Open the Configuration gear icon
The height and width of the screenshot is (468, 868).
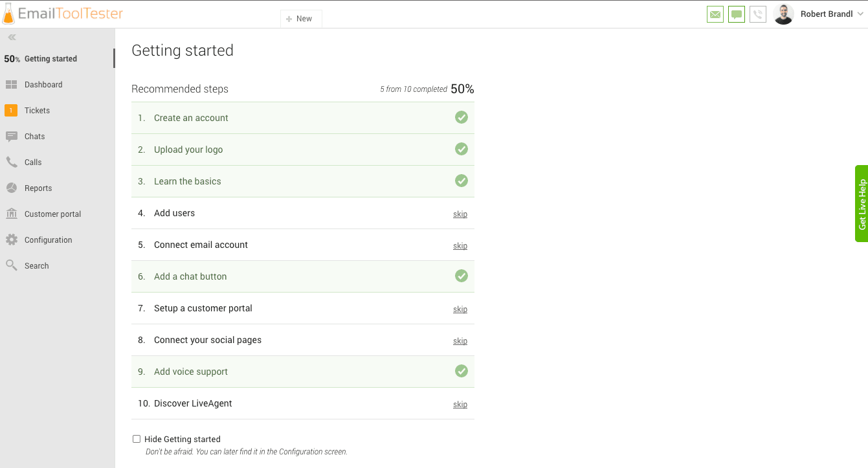point(11,240)
